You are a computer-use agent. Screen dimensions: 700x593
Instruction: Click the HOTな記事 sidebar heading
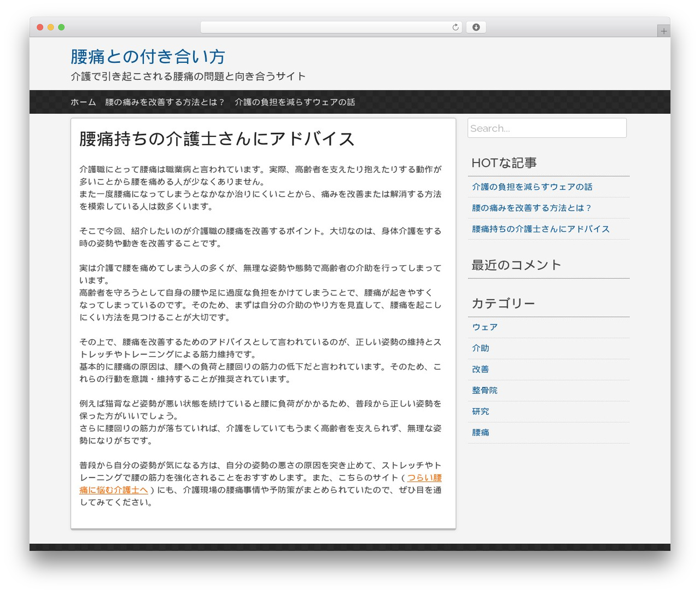504,163
